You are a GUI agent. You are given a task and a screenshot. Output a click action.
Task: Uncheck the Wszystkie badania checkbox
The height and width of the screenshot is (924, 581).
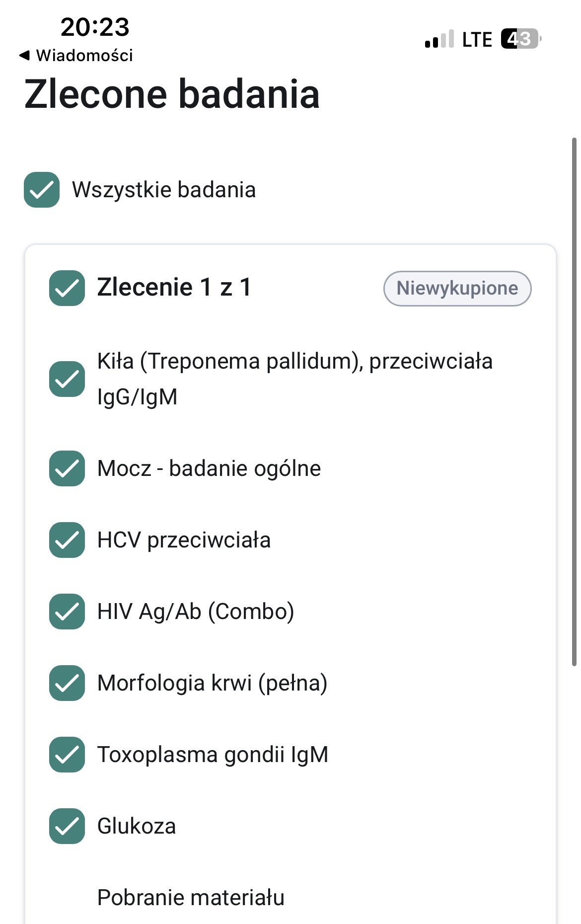tap(42, 190)
